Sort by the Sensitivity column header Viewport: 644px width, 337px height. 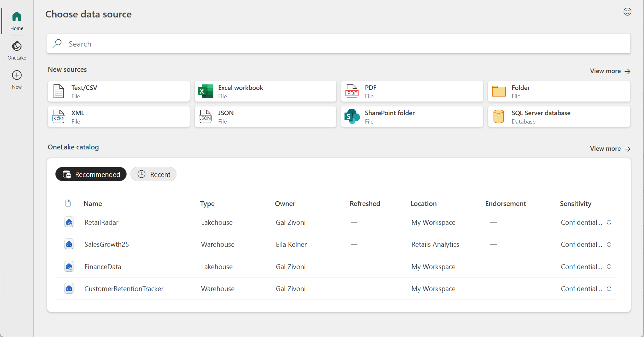point(575,203)
